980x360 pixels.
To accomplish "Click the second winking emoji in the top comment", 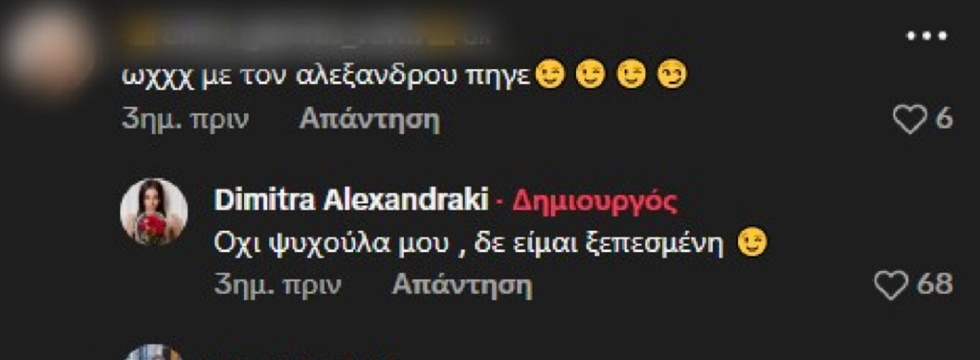I will click(589, 75).
